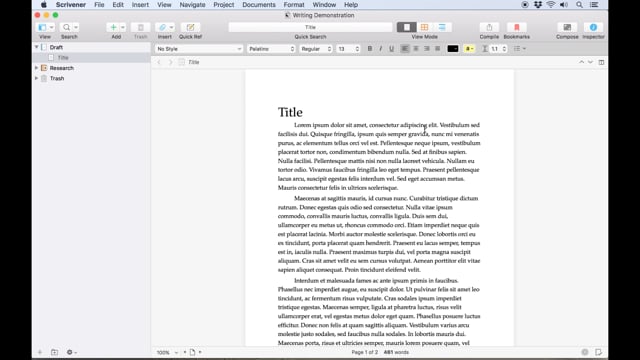The width and height of the screenshot is (640, 360).
Task: Click the footer comment note icon
Action: coord(598,352)
